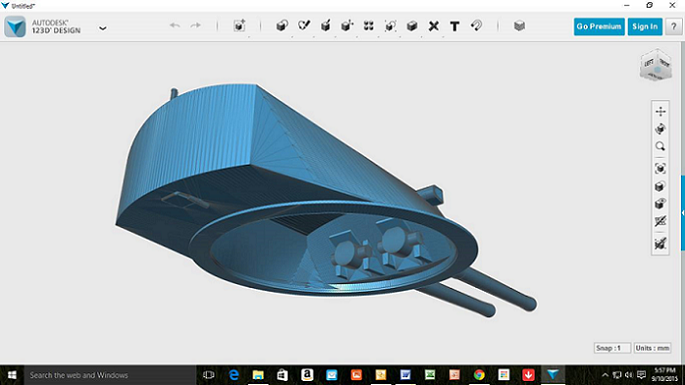This screenshot has width=685, height=385.
Task: Open the Combine tool
Action: click(x=412, y=26)
